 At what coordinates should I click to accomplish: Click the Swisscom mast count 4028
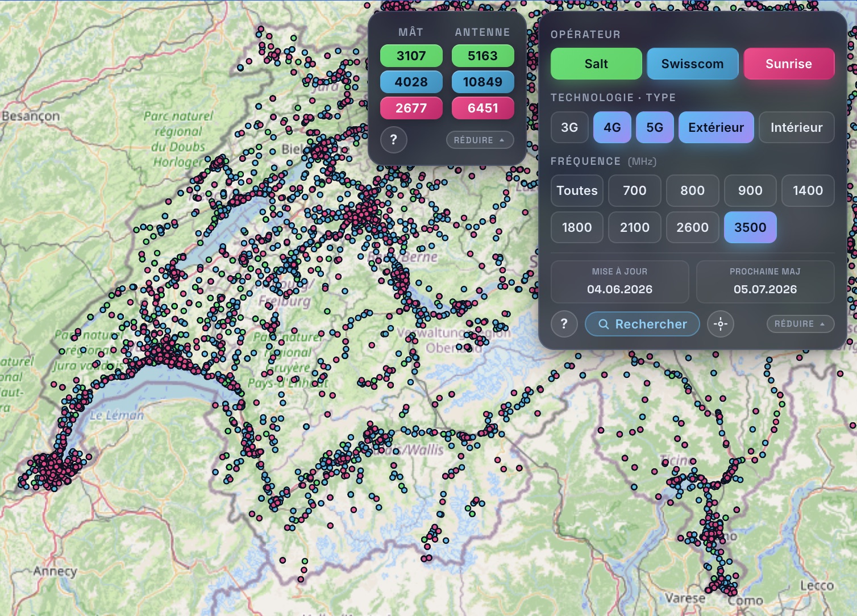click(411, 82)
